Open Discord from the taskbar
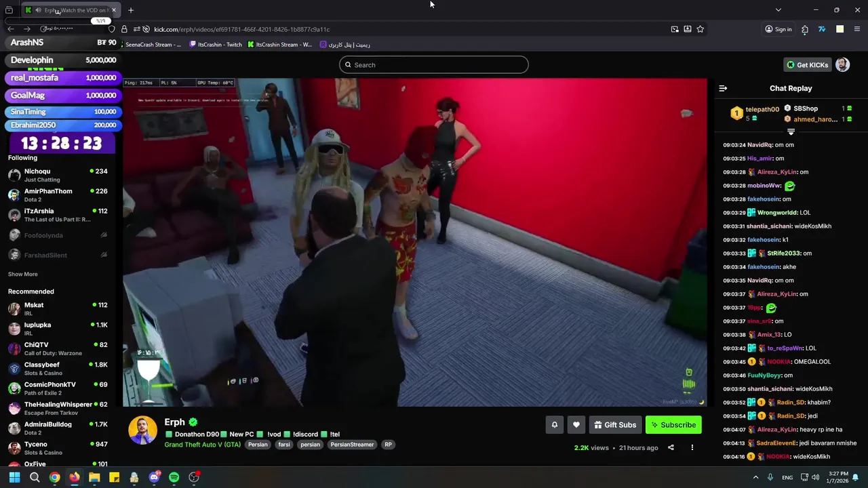The image size is (868, 488). click(x=154, y=477)
